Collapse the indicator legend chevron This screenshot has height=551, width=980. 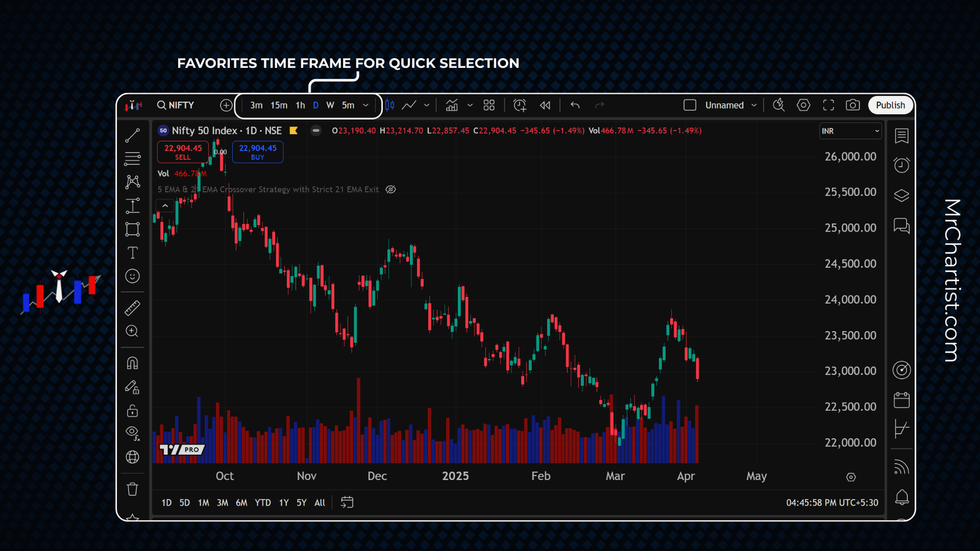[x=165, y=206]
